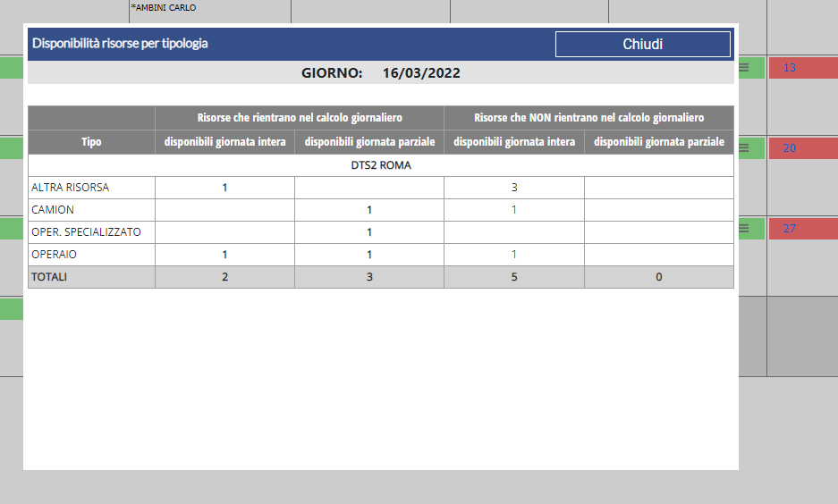Click the AMBINI CARLO entry in the background
The height and width of the screenshot is (504, 838).
pos(164,8)
